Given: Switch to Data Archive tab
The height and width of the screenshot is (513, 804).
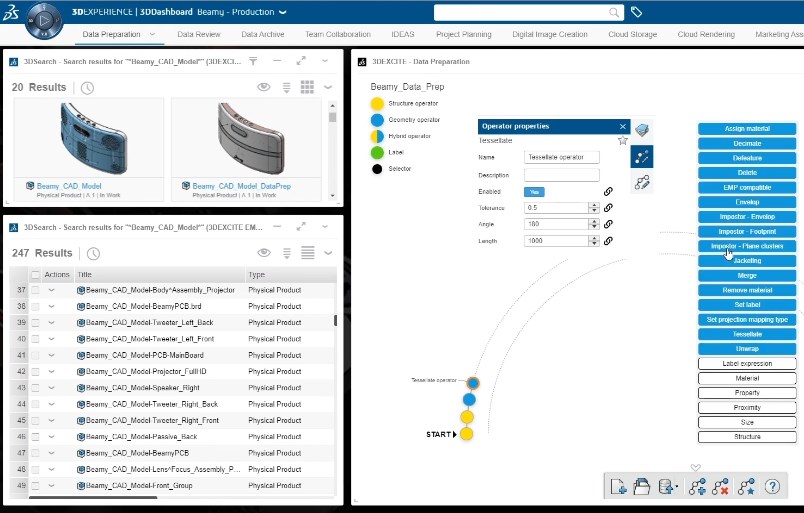Looking at the screenshot, I should 263,34.
